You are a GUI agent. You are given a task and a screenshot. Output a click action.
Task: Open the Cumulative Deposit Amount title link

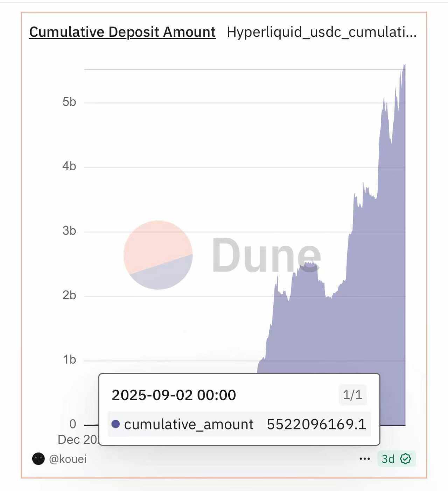[x=122, y=32]
